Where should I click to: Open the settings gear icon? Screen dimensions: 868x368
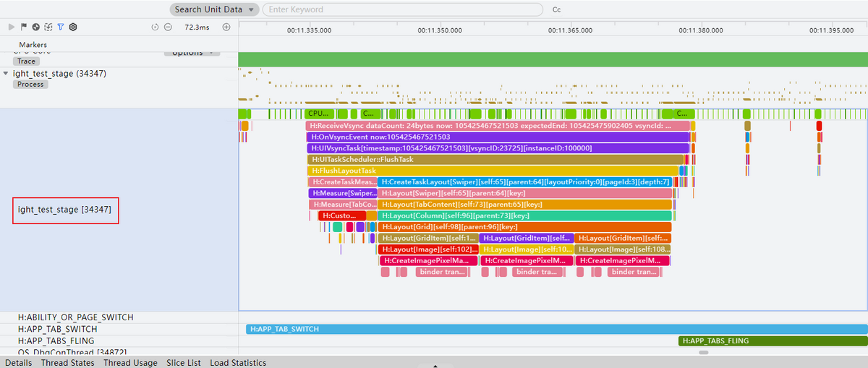point(73,27)
